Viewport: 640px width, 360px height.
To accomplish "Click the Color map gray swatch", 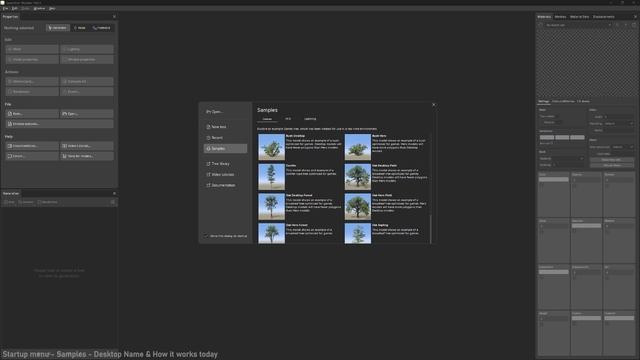I will click(x=554, y=179).
